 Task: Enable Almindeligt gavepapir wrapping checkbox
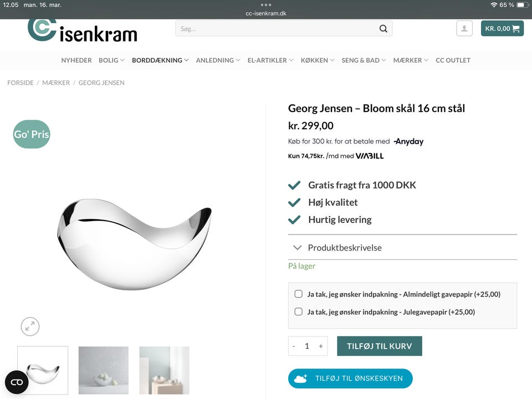[x=299, y=294]
